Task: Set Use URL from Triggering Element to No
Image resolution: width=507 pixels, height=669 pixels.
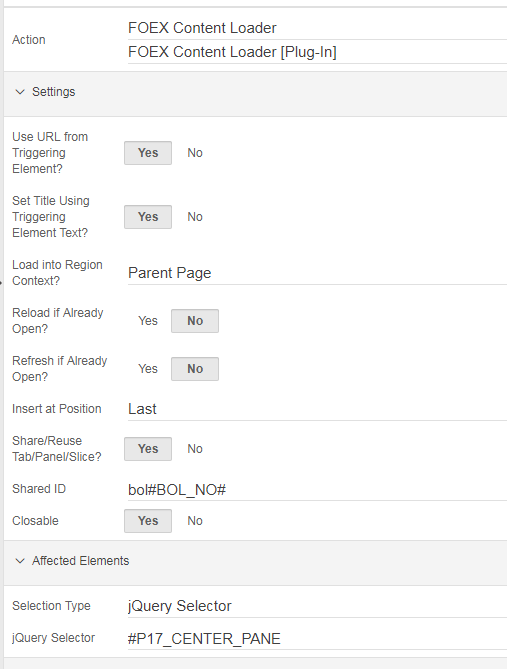Action: 195,153
